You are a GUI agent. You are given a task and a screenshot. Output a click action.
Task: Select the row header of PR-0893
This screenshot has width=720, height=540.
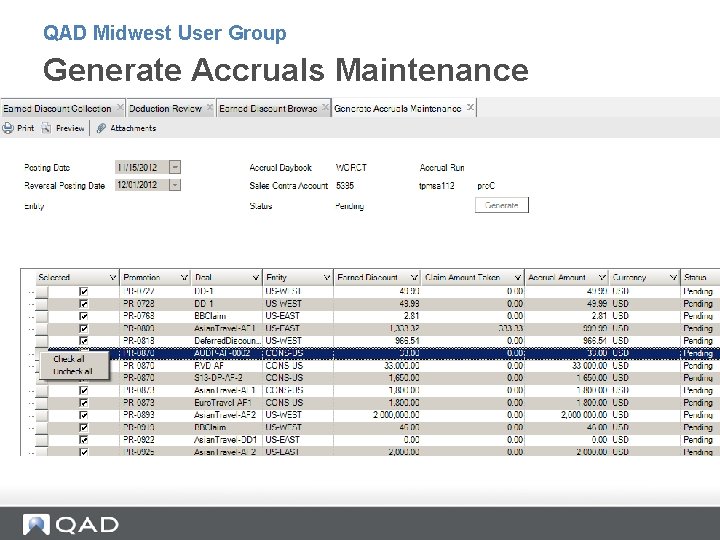pyautogui.click(x=42, y=415)
